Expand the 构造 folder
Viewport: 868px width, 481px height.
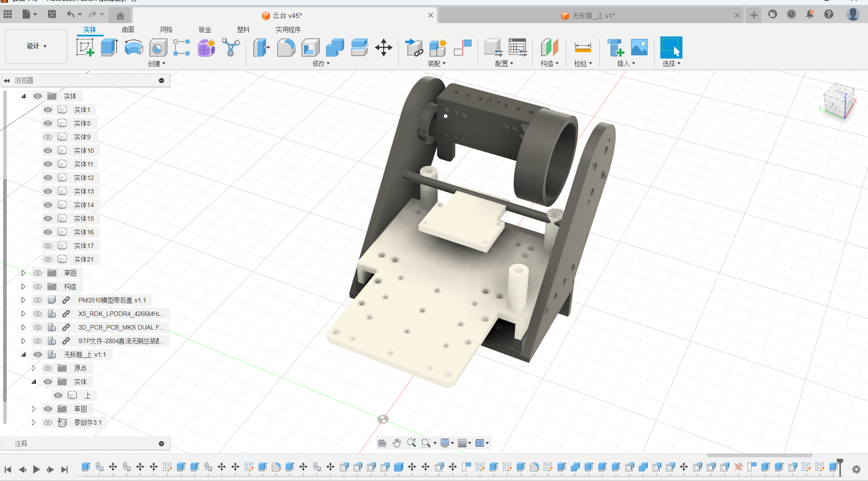pos(24,287)
